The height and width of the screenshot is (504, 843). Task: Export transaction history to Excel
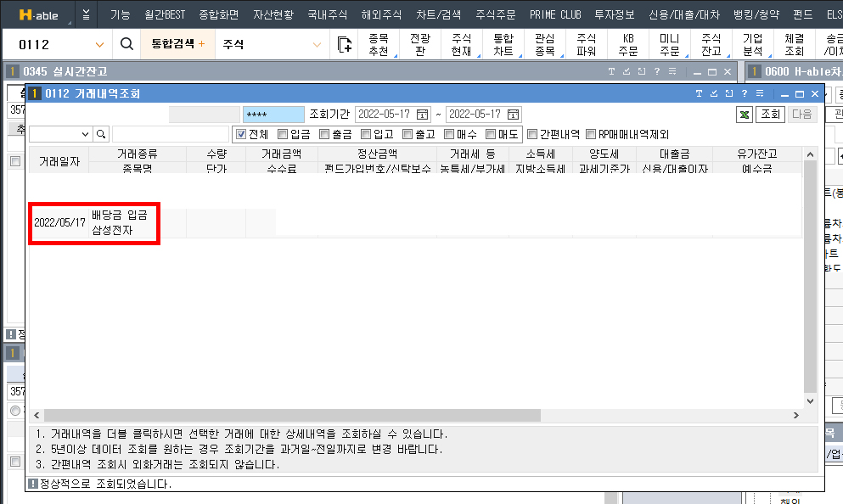click(744, 115)
